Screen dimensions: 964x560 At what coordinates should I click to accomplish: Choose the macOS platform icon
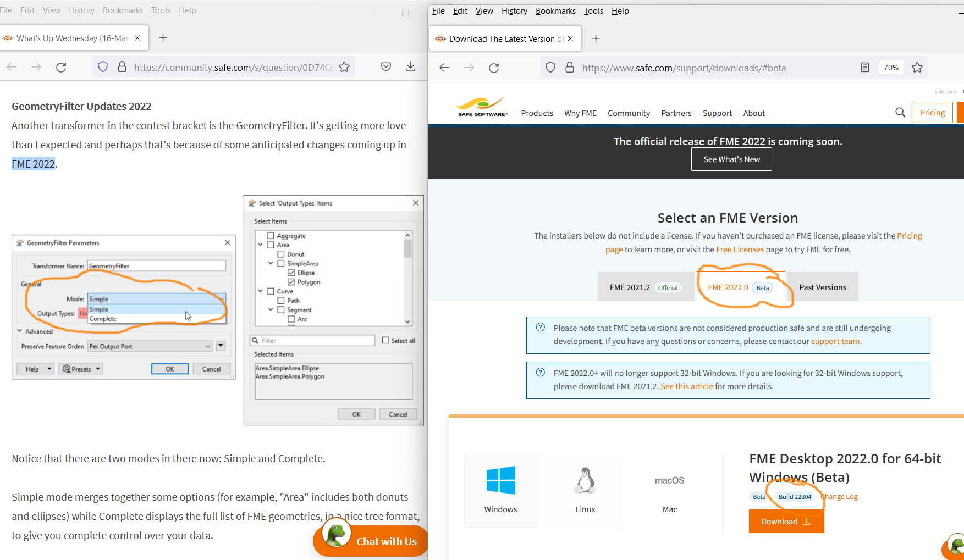(670, 490)
